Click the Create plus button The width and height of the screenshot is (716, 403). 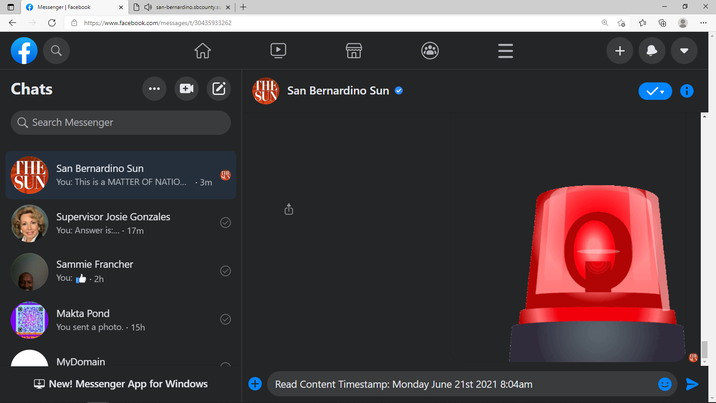pyautogui.click(x=620, y=51)
